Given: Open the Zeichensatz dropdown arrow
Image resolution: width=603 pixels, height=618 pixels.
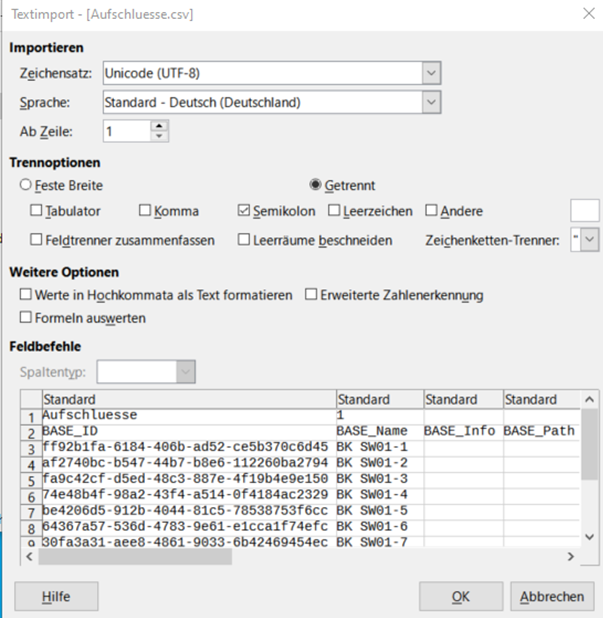Looking at the screenshot, I should [x=431, y=73].
